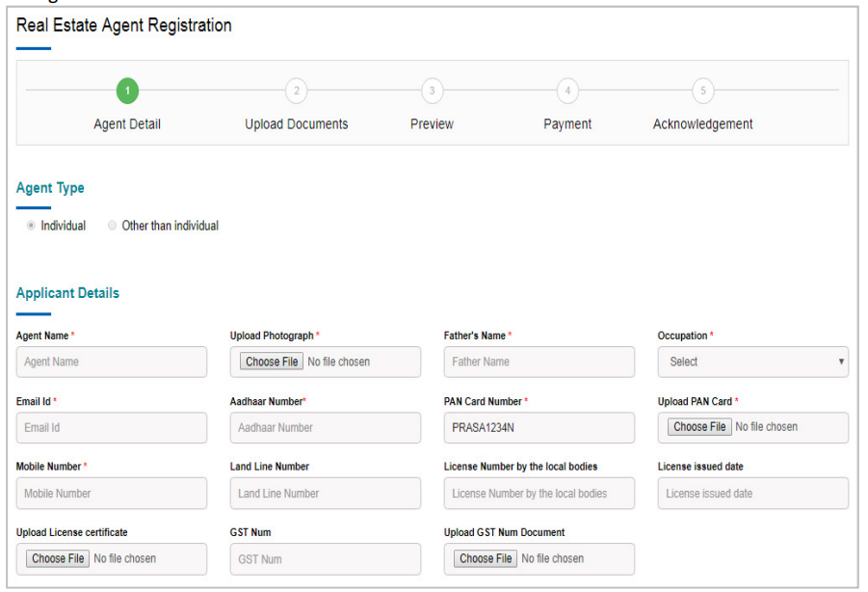This screenshot has height=592, width=868.
Task: Click step 1 Agent Detail circle
Action: coord(127,92)
